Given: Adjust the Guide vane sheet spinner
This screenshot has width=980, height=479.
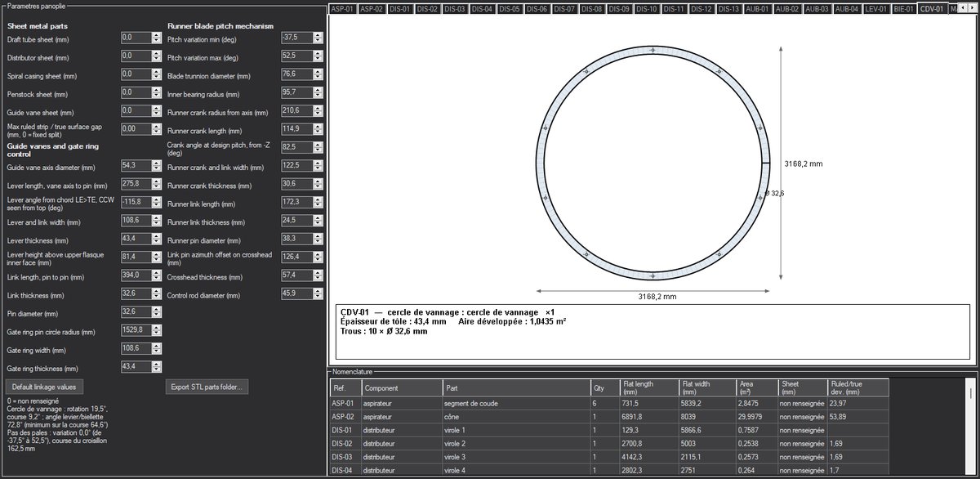Looking at the screenshot, I should coord(157,110).
